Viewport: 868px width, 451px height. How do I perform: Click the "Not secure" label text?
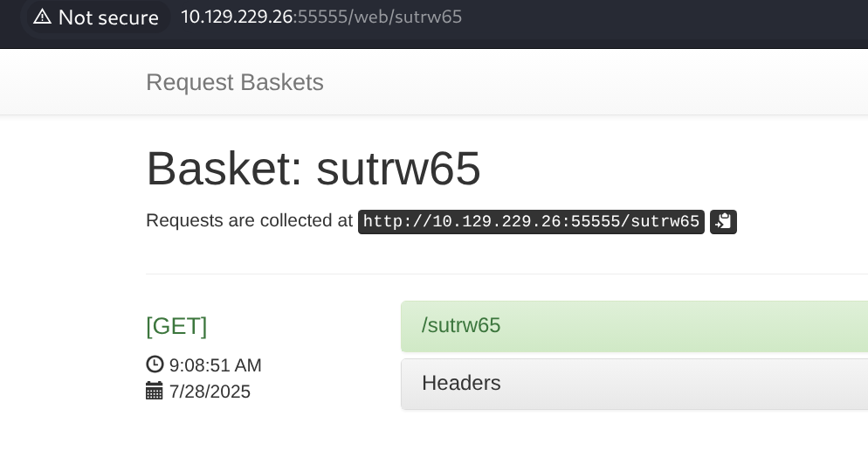[x=108, y=17]
